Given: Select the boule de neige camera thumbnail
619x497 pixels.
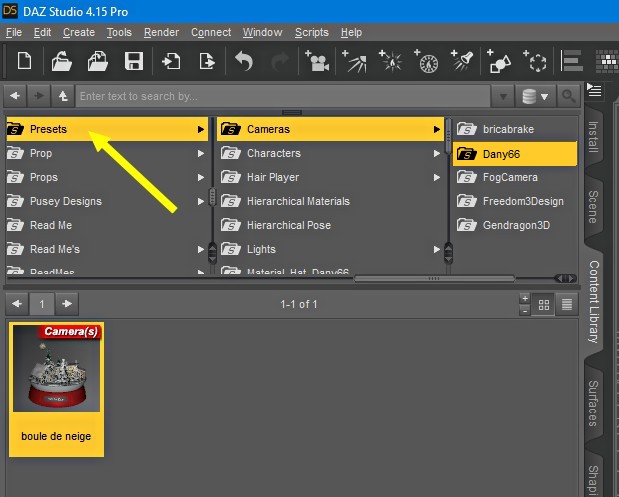Looking at the screenshot, I should point(56,389).
